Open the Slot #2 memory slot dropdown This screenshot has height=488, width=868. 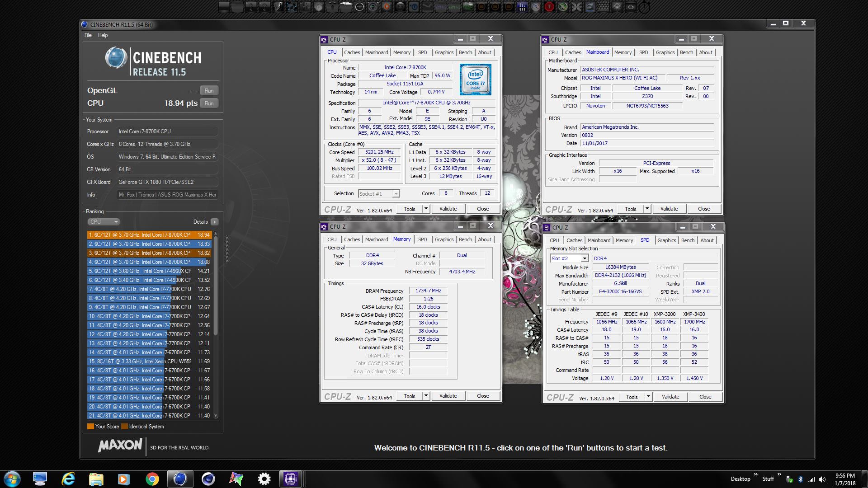tap(584, 258)
